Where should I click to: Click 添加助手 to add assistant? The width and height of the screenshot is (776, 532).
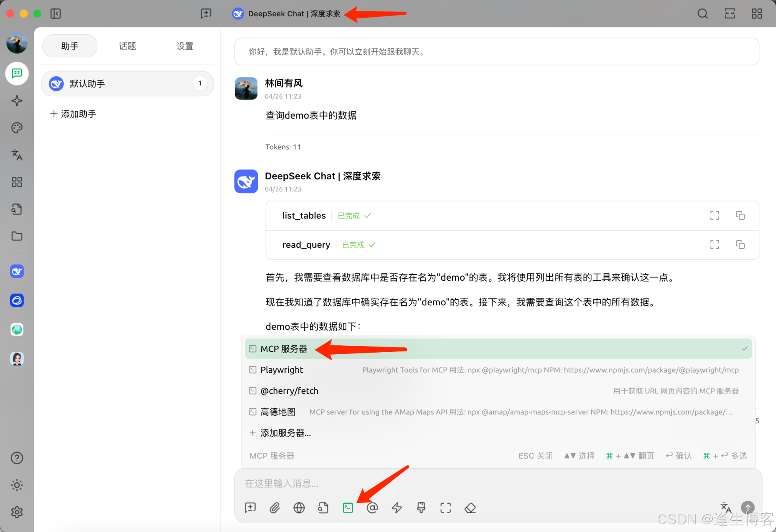pos(73,114)
